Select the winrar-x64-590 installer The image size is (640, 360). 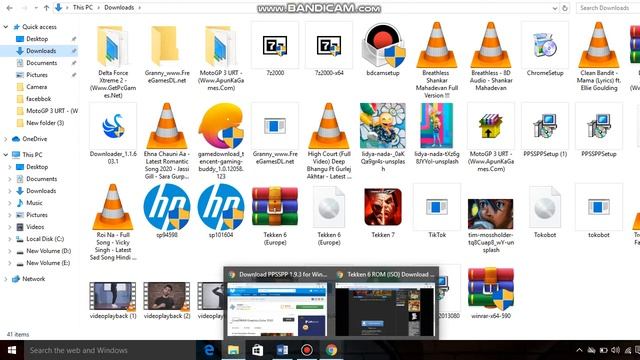pyautogui.click(x=491, y=293)
